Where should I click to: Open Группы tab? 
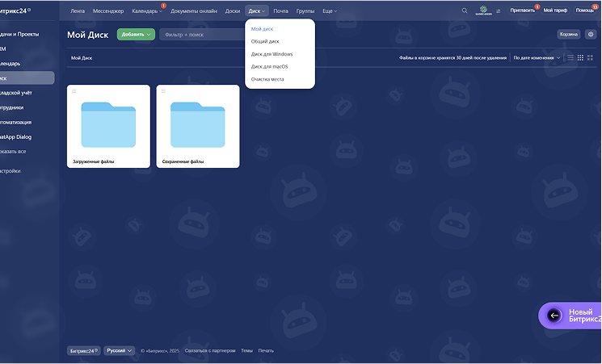[x=305, y=11]
